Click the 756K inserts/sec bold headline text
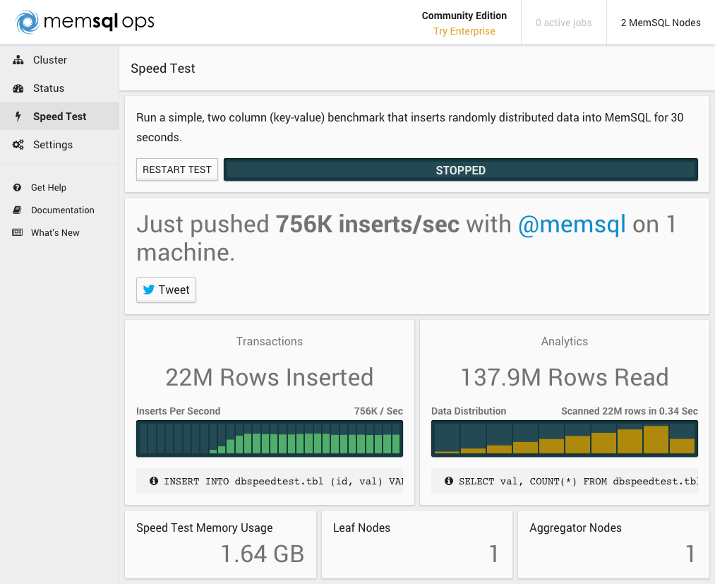The width and height of the screenshot is (715, 584). pos(368,224)
